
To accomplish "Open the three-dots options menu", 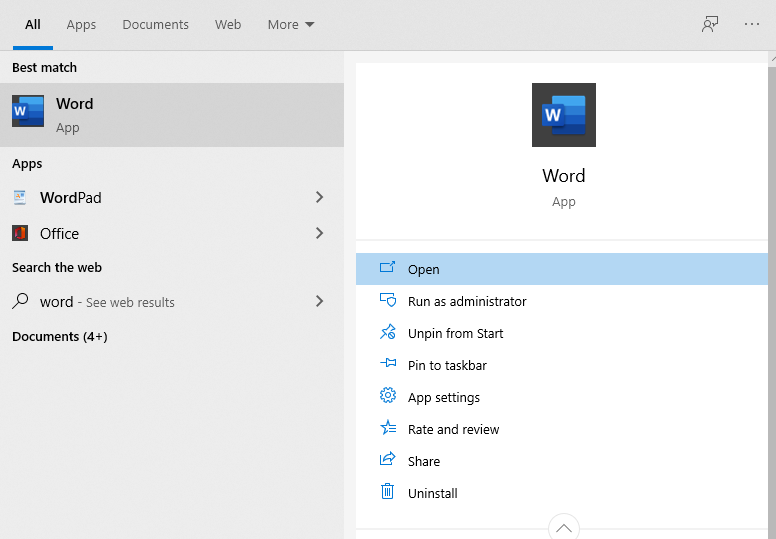I will (751, 24).
